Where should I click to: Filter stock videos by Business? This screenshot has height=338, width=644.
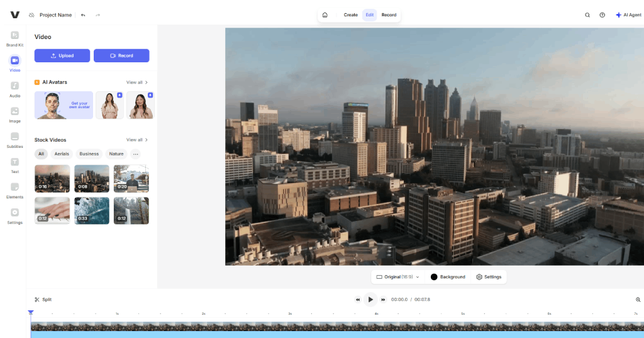tap(89, 154)
